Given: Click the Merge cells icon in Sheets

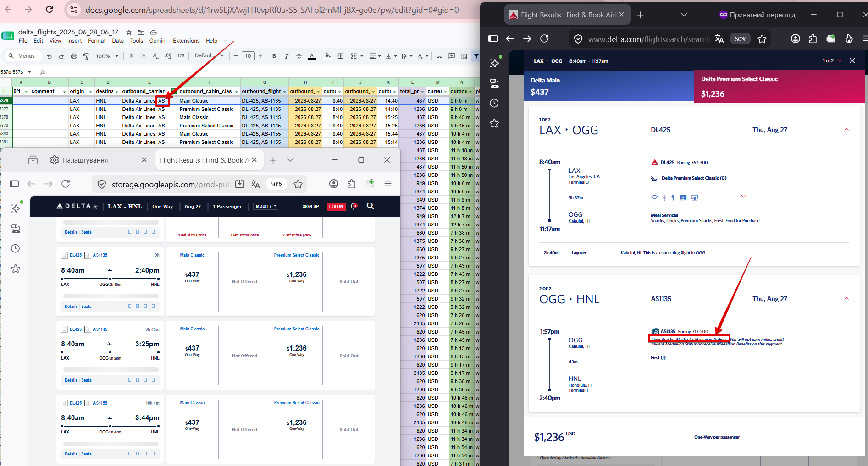Looking at the screenshot, I should point(354,56).
